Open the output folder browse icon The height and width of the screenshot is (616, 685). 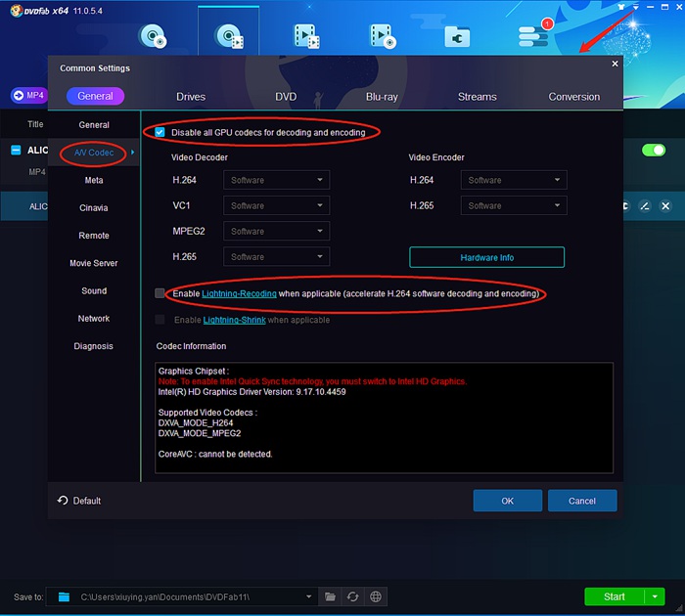(x=330, y=596)
